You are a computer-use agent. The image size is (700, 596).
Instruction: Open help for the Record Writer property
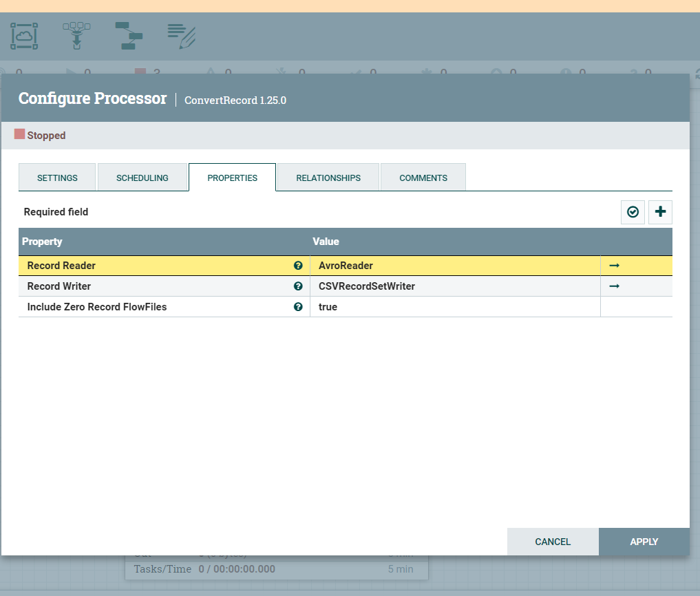coord(298,286)
